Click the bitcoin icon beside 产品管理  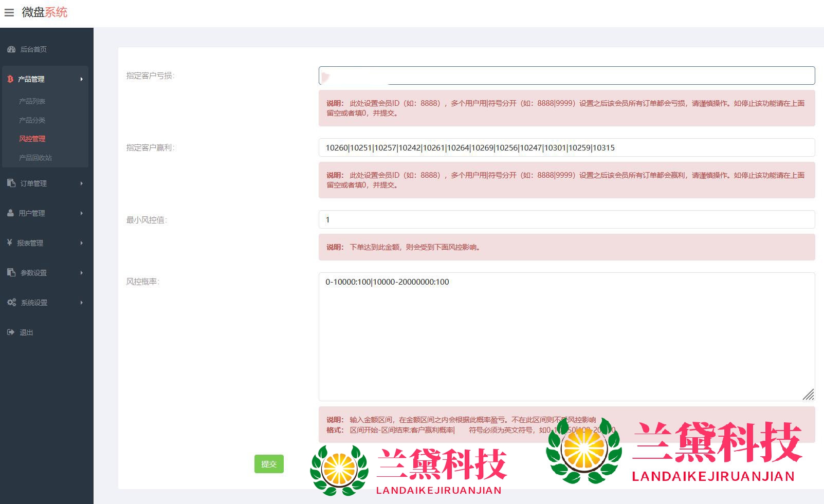tap(10, 79)
